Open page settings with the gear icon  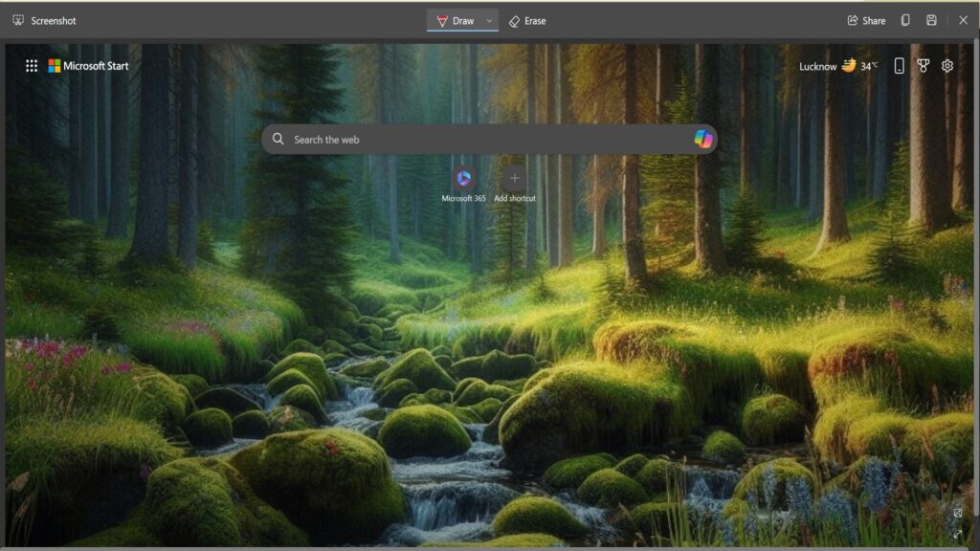pos(947,65)
